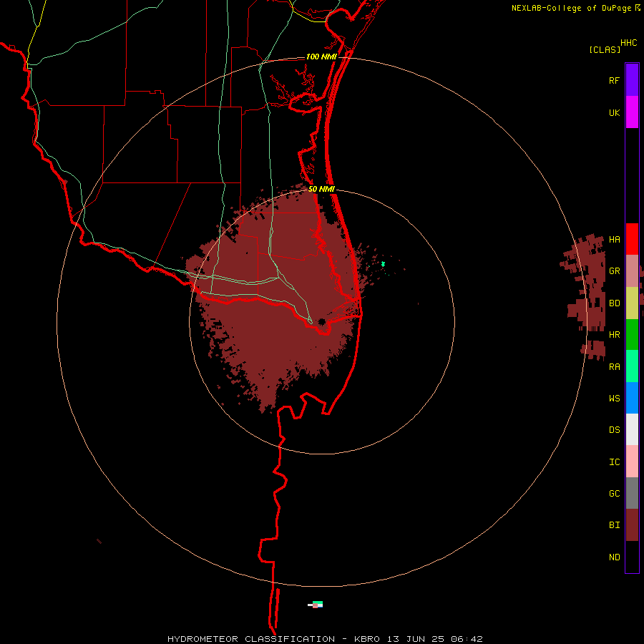
Task: Click the blue WS legend swatch
Action: [x=632, y=398]
